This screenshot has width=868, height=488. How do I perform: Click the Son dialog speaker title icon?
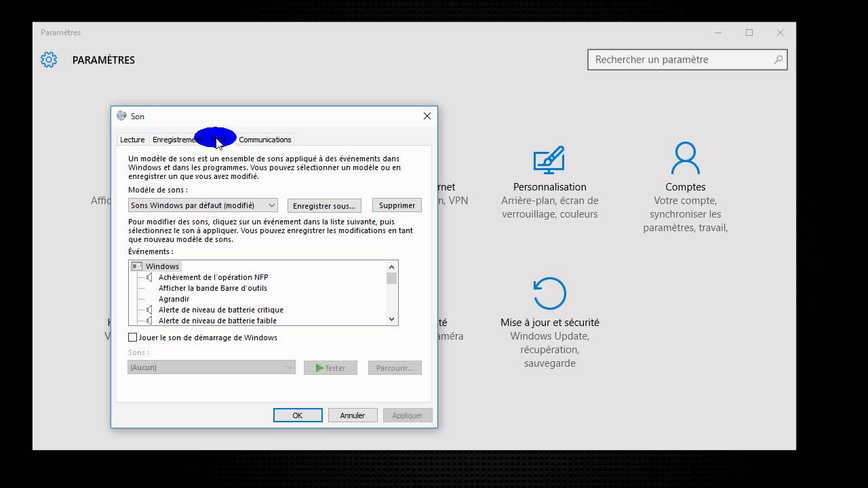click(121, 116)
